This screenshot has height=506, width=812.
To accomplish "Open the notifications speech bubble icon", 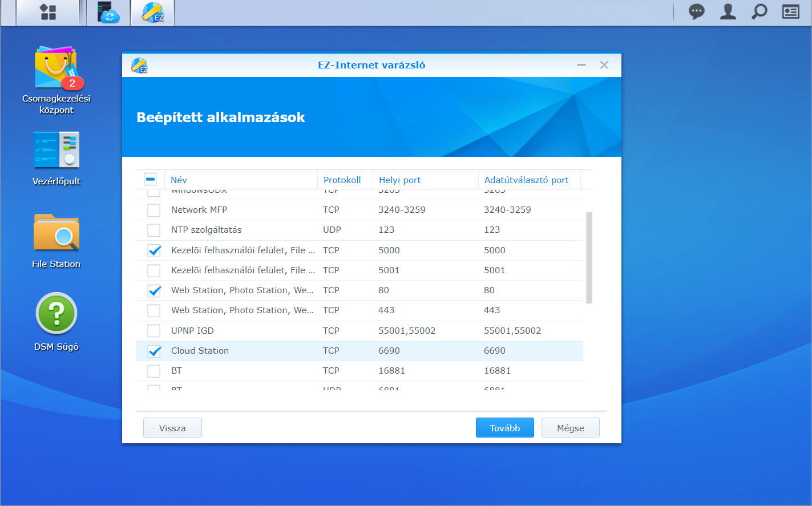I will (x=696, y=12).
